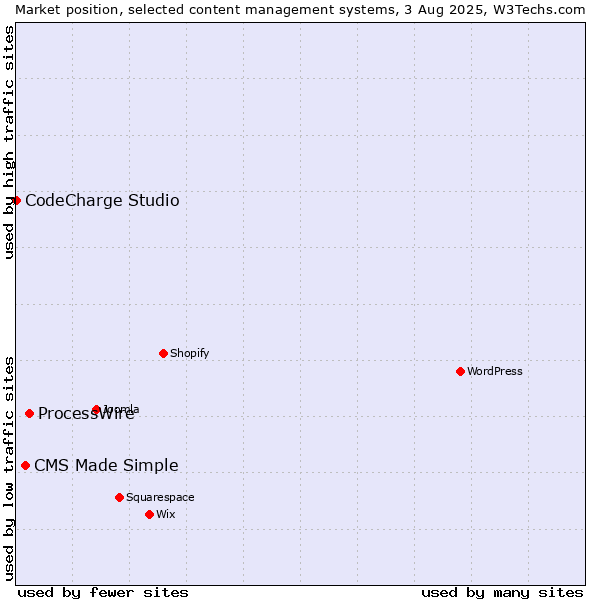Click the CMS Made Simple marker
Viewport: 600px width, 600px height.
(26, 466)
